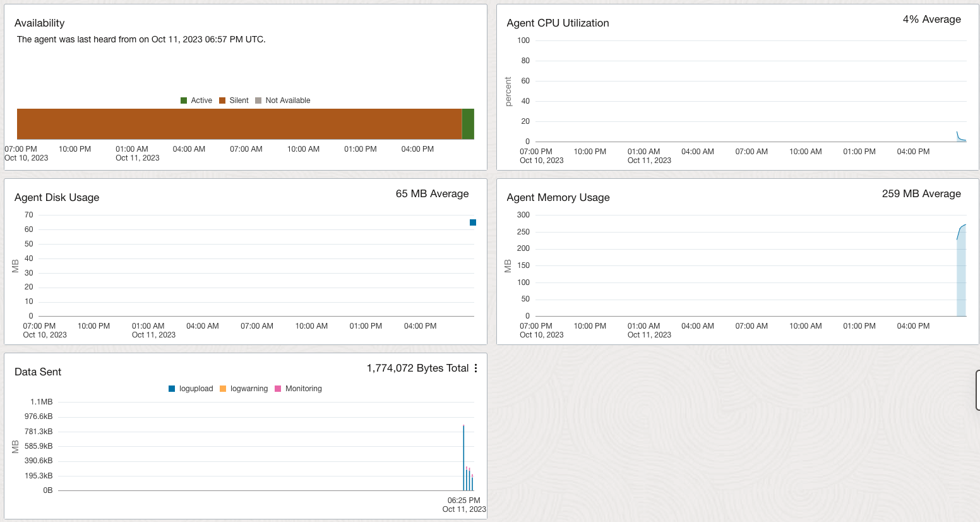980x522 pixels.
Task: Click the tallest logupload bar in Data Sent
Action: tap(463, 458)
